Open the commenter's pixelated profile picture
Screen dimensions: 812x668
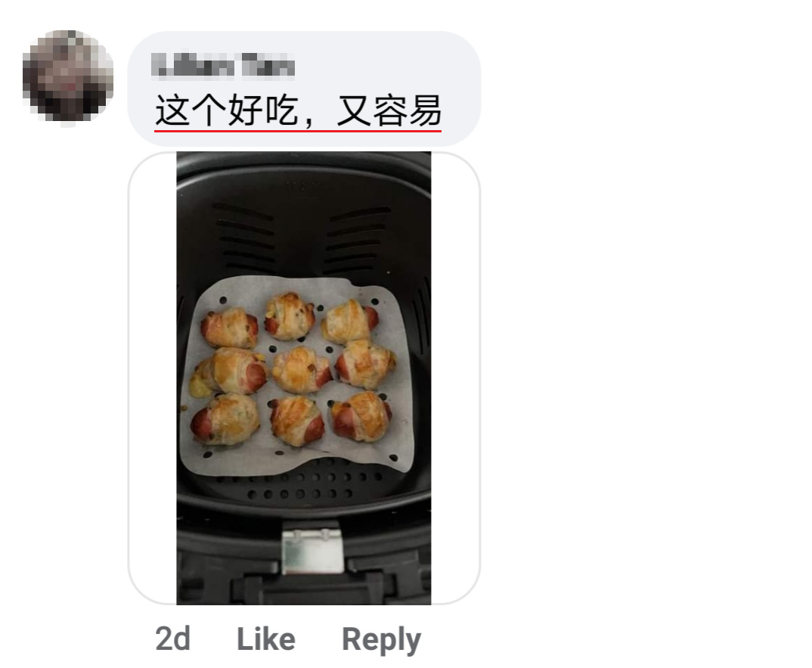click(68, 76)
